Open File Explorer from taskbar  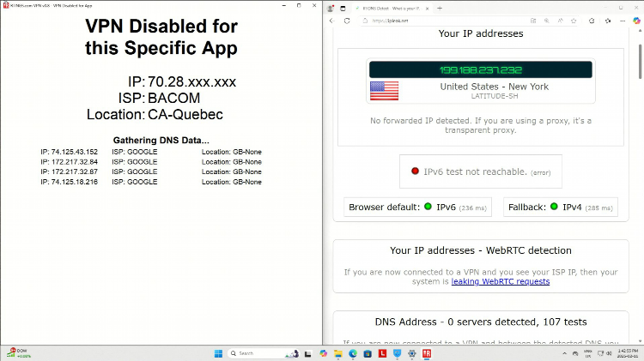338,353
